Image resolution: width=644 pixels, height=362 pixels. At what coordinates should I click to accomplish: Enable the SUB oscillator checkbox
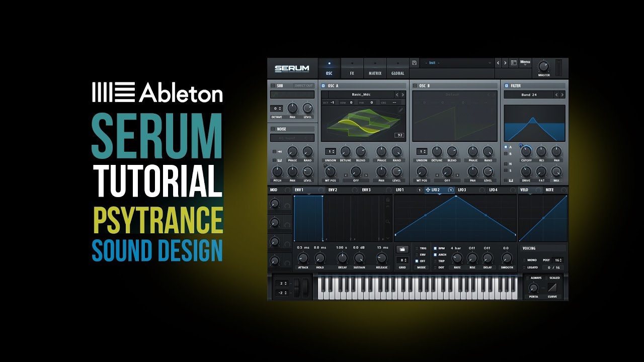(x=273, y=86)
